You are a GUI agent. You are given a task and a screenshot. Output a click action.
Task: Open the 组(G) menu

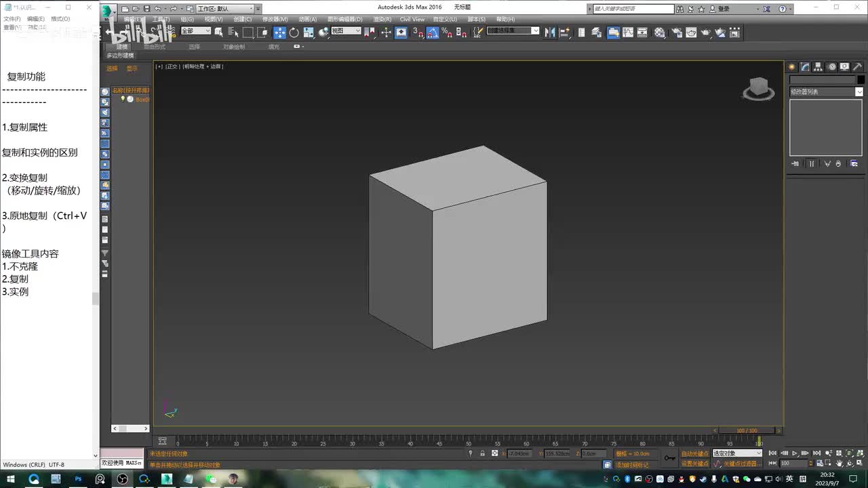point(186,19)
